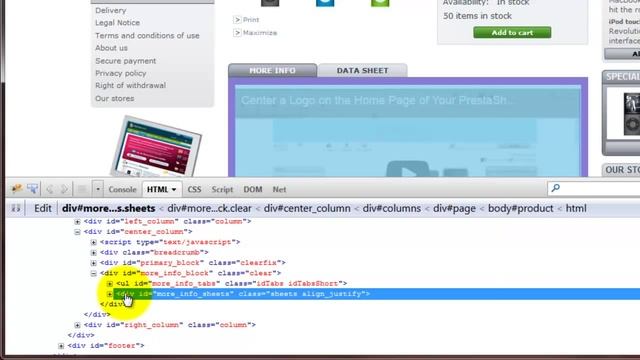Click the Maximize link
Image resolution: width=640 pixels, height=360 pixels.
coord(260,33)
